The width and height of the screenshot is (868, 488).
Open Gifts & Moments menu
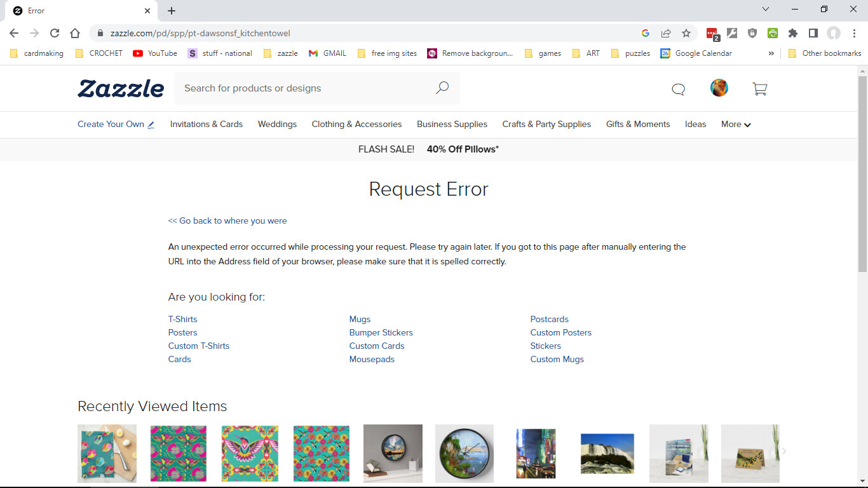[638, 125]
